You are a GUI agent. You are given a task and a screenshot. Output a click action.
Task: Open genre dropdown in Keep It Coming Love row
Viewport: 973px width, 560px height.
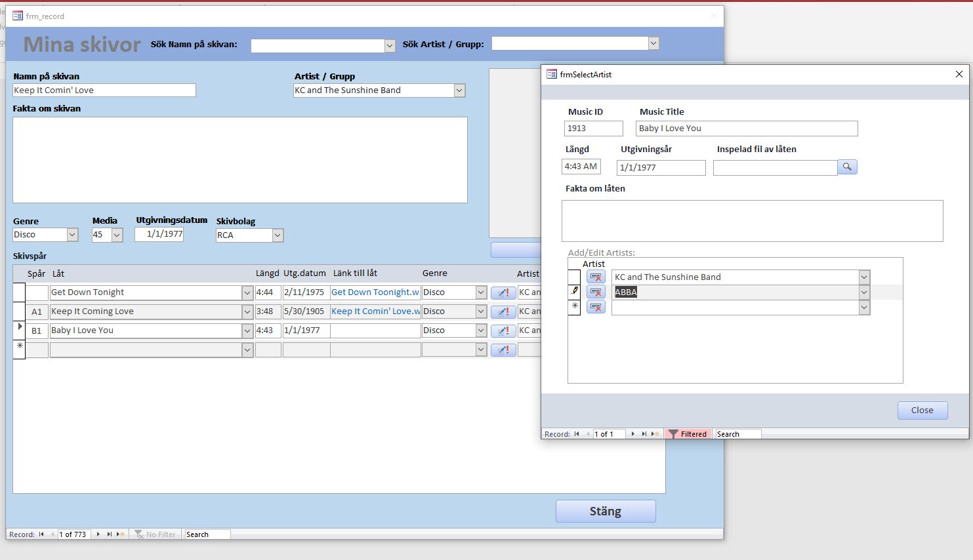click(481, 311)
